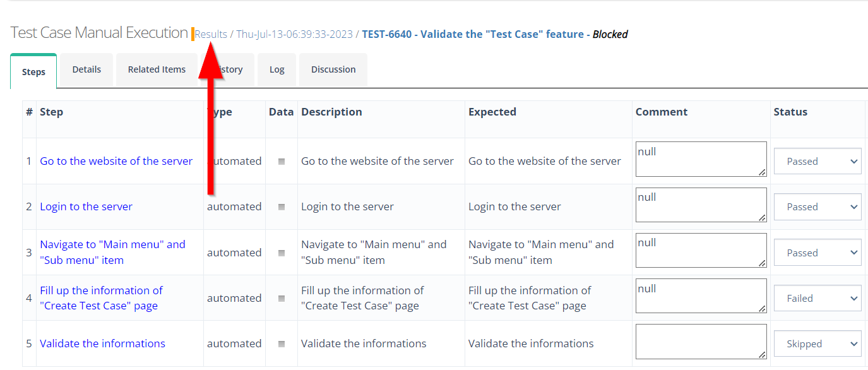This screenshot has height=370, width=868.
Task: Click the Results breadcrumb link
Action: tap(211, 34)
